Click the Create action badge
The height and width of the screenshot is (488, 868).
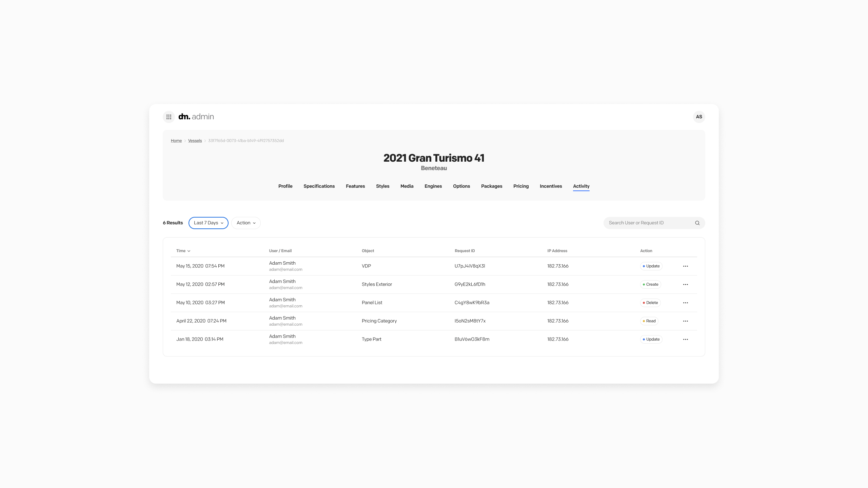[650, 284]
